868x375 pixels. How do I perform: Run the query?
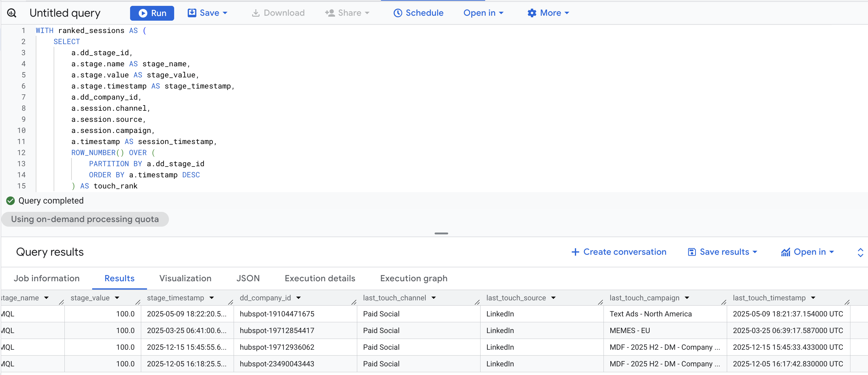pos(152,13)
